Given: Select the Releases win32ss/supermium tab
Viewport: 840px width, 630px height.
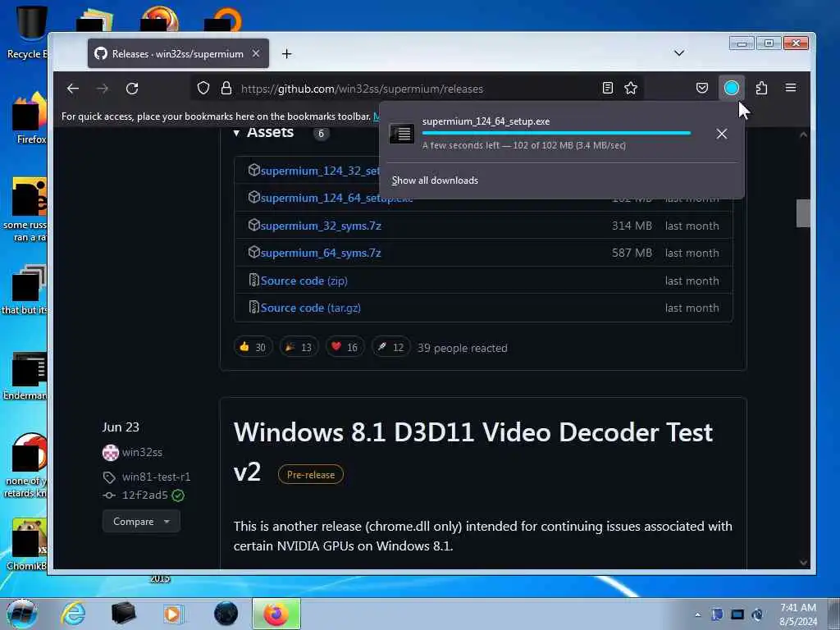Looking at the screenshot, I should [x=178, y=53].
